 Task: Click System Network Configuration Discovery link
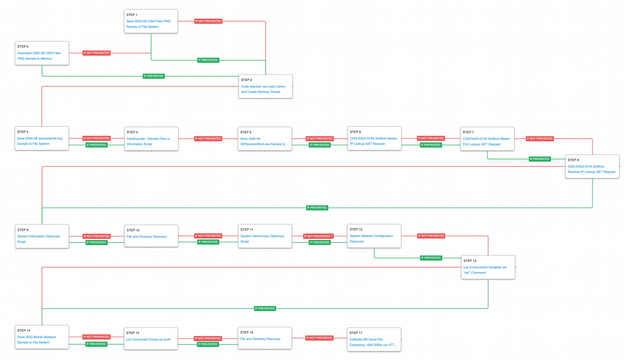(x=371, y=236)
